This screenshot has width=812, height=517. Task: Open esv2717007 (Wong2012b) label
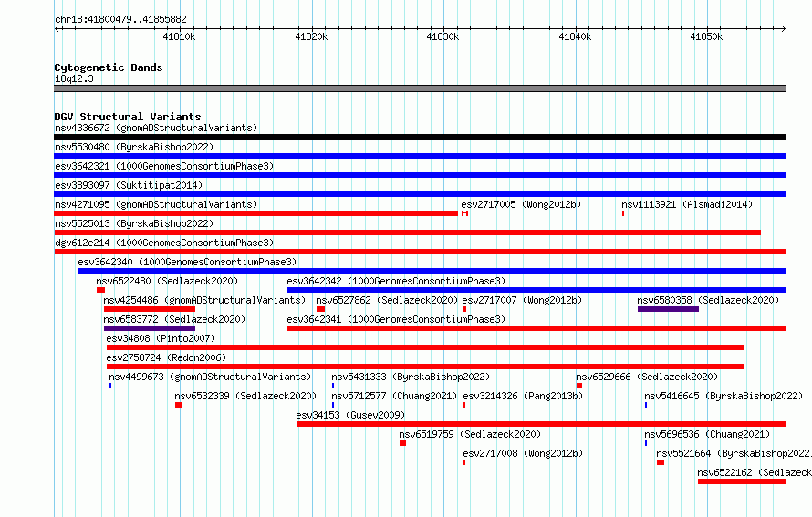pyautogui.click(x=522, y=300)
